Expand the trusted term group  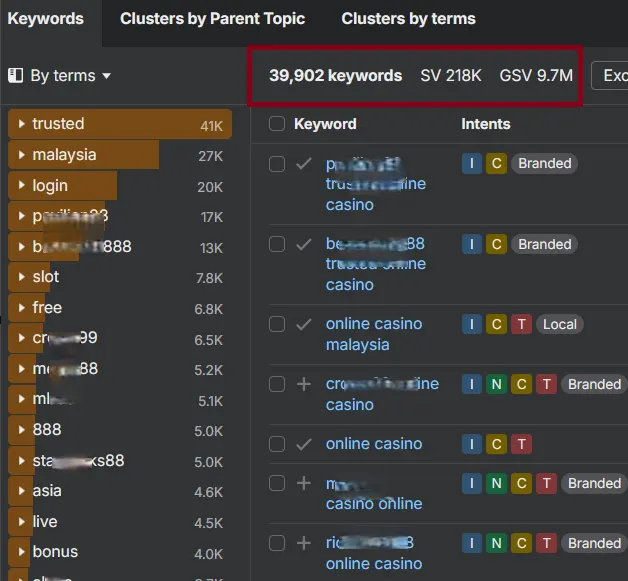(x=22, y=124)
